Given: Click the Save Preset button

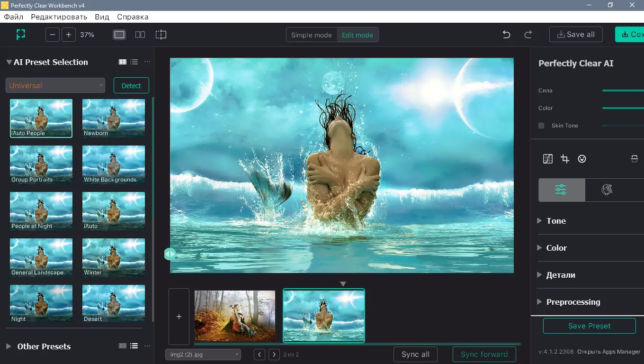Looking at the screenshot, I should [x=589, y=326].
